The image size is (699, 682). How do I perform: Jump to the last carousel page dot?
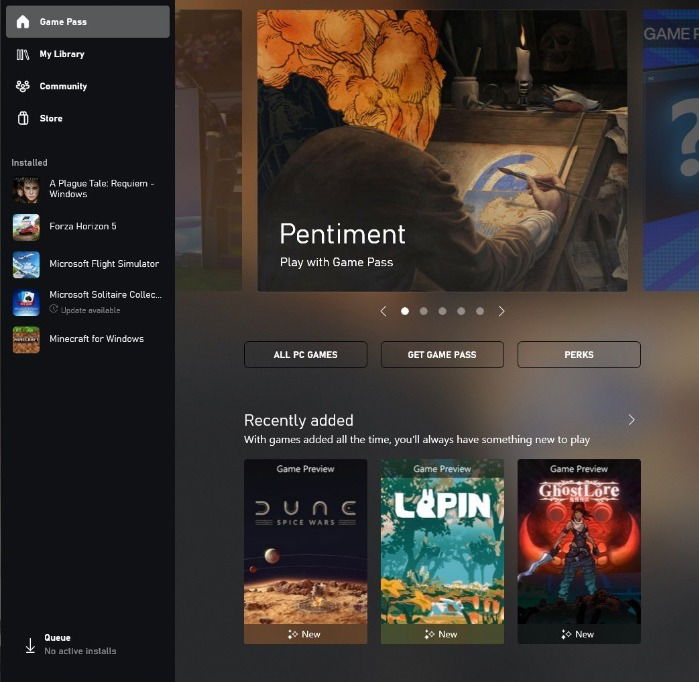[x=480, y=311]
